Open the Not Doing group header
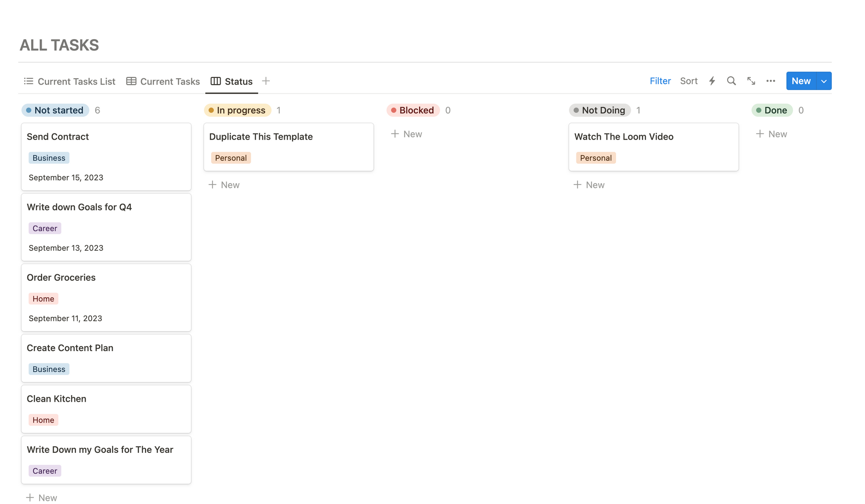Screen dimensions: 865x504 coord(599,110)
